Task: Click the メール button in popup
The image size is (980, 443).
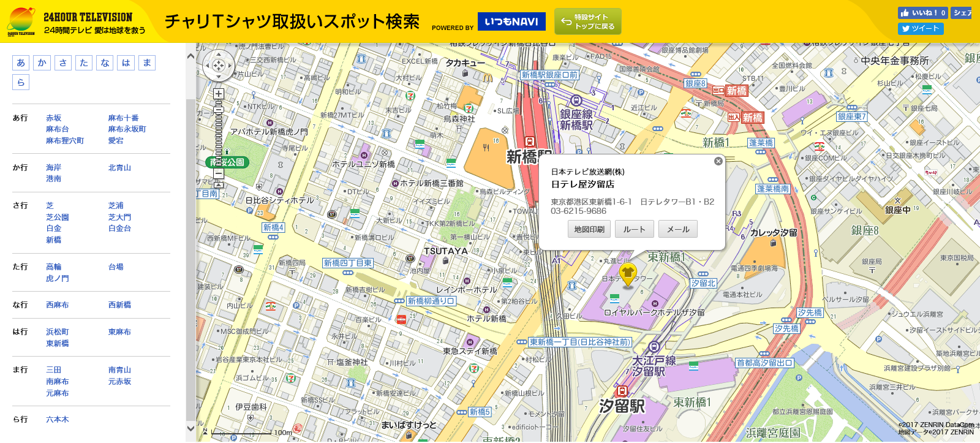Action: 678,229
